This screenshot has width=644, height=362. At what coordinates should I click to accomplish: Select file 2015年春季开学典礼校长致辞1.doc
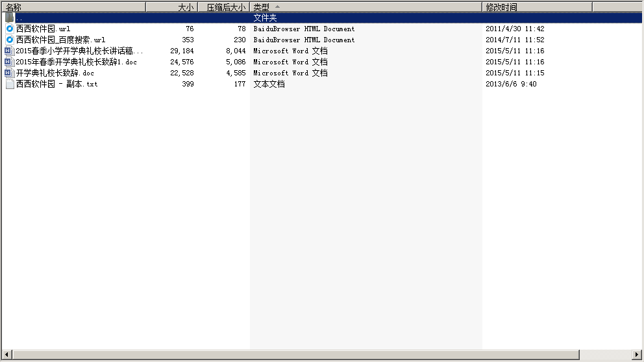[x=77, y=62]
